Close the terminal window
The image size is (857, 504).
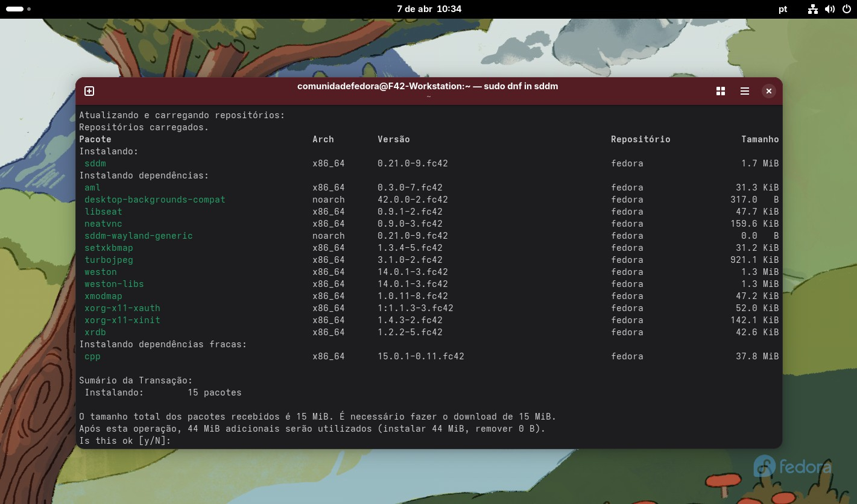(x=768, y=91)
